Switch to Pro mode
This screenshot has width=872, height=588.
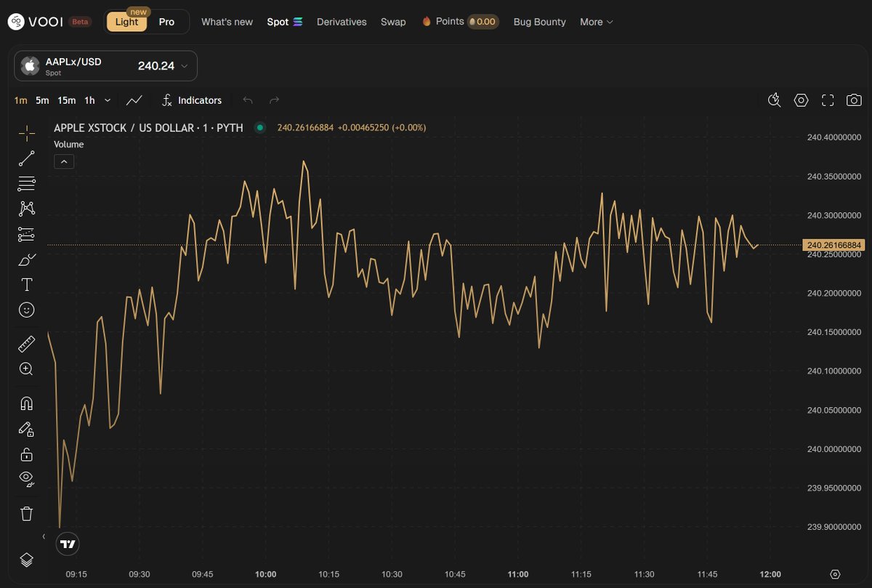click(166, 22)
